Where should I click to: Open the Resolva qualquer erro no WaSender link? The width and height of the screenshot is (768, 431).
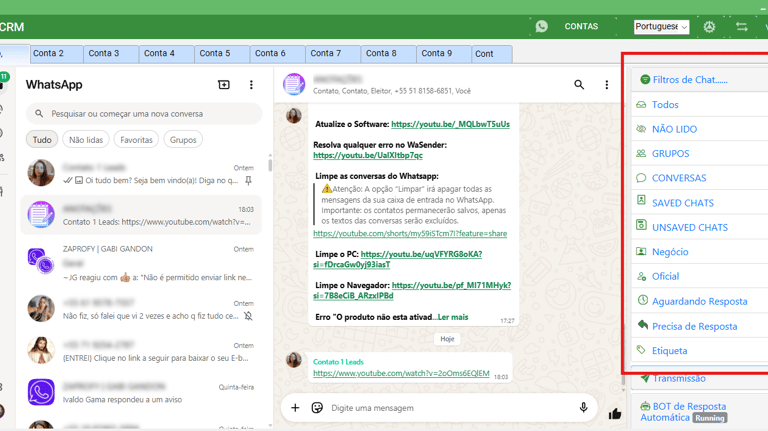[368, 155]
